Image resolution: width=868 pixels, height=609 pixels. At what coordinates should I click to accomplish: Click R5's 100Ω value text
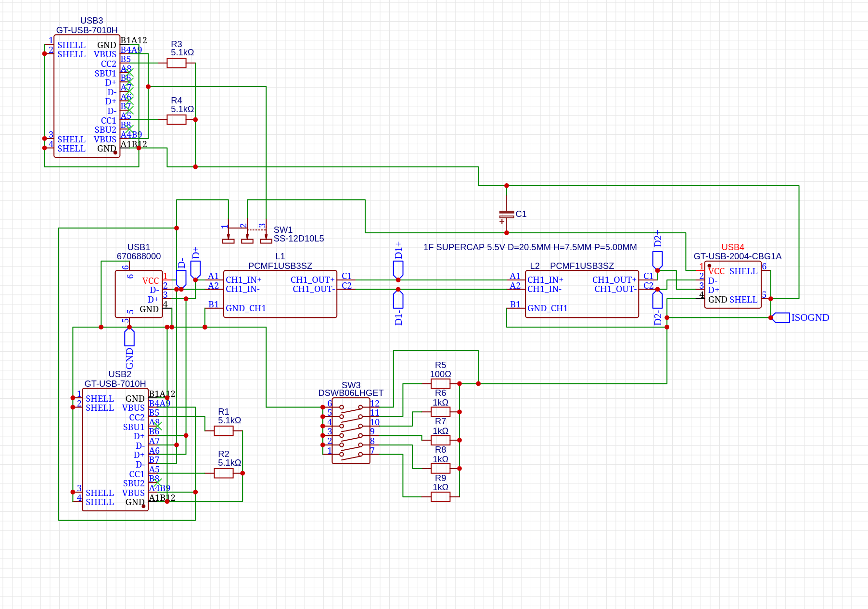tap(440, 374)
